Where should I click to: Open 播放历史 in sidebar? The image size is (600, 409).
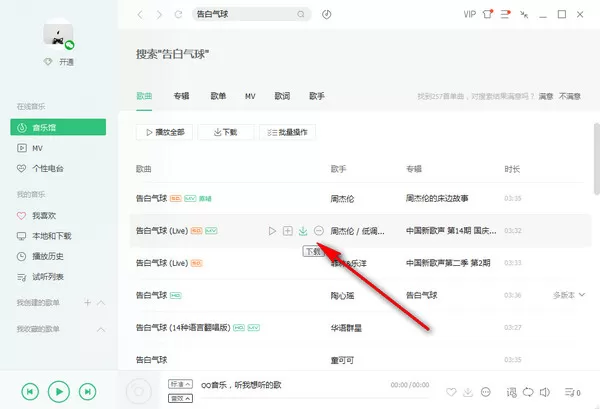[40, 256]
